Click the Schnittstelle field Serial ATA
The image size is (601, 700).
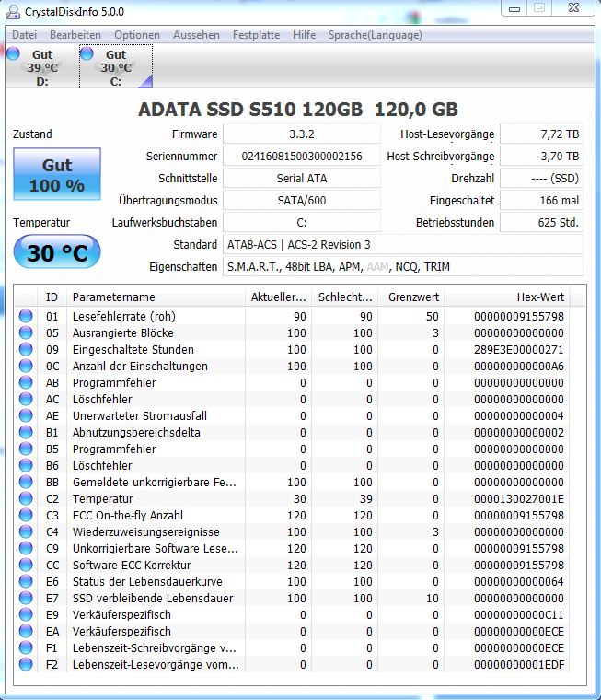tap(302, 178)
